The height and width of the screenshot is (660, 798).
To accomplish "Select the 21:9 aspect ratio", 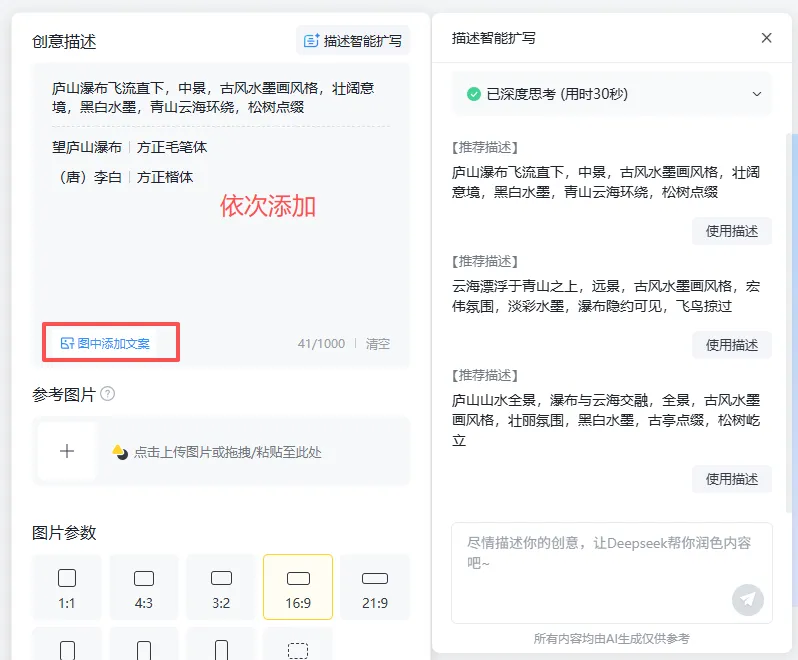I will pos(375,587).
